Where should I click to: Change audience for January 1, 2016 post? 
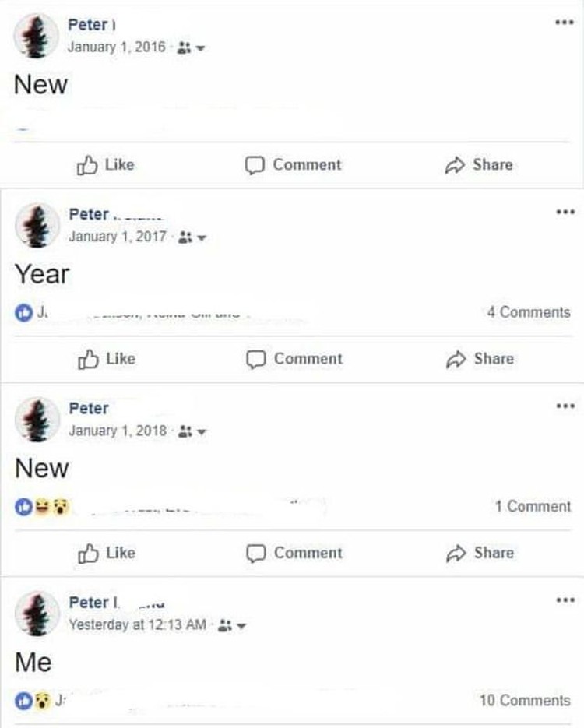pyautogui.click(x=191, y=47)
